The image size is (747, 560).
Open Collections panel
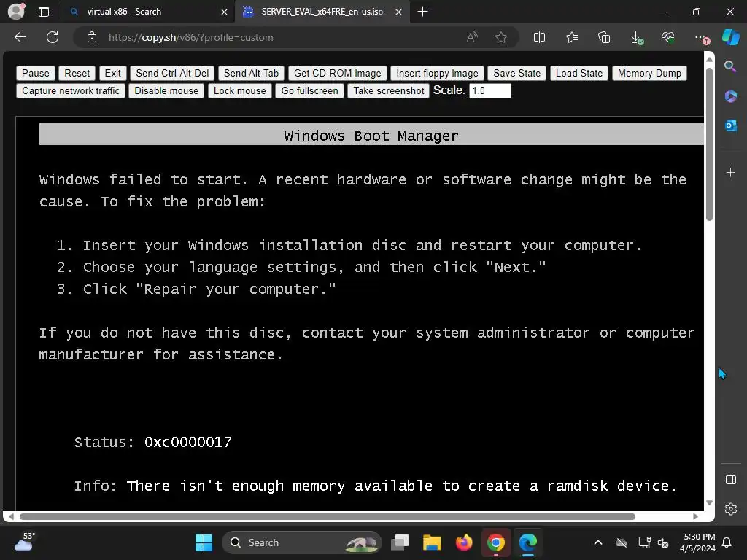[x=604, y=37]
